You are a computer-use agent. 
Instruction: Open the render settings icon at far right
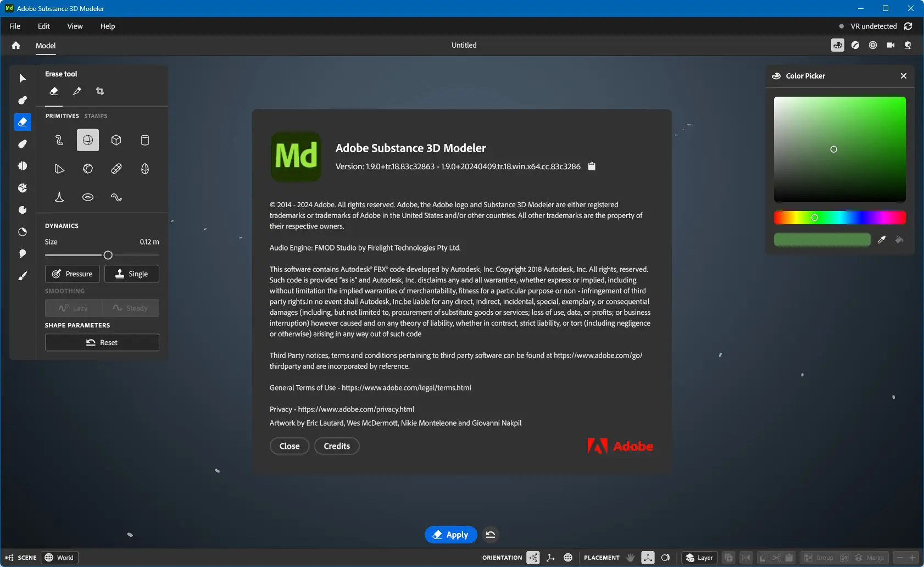pos(908,46)
